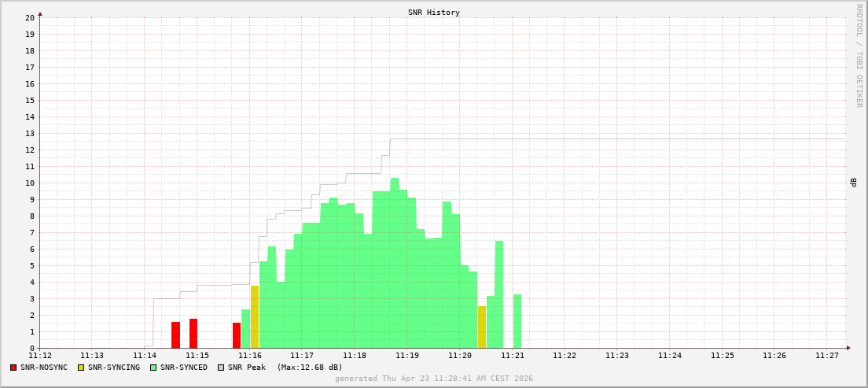
Task: Click the isolated green bar at 11:21
Action: pos(517,321)
